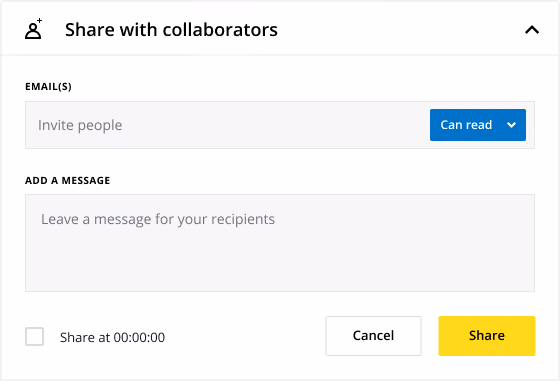This screenshot has width=560, height=381.
Task: Click the up chevron in panel header
Action: click(x=532, y=30)
